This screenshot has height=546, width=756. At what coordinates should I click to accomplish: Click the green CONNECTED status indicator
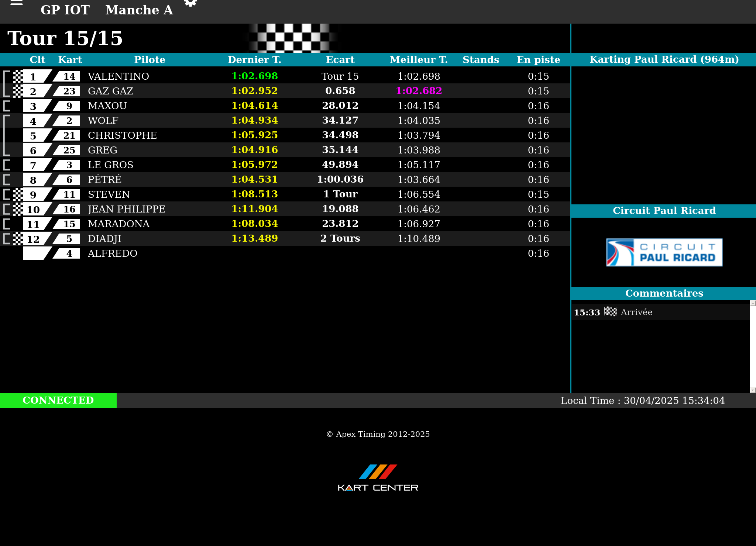coord(58,400)
